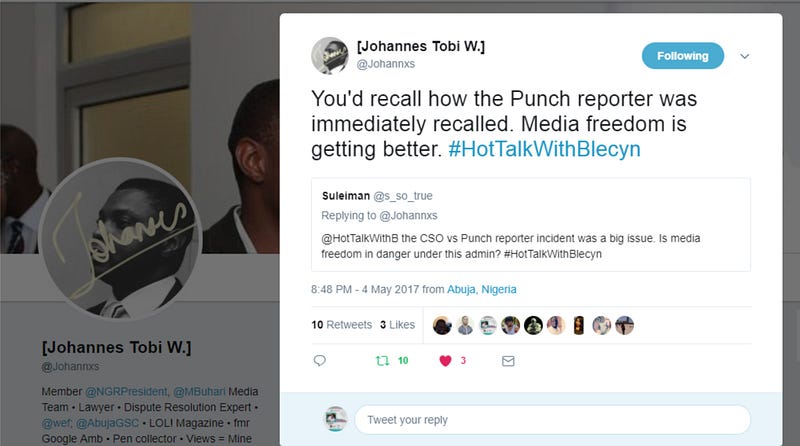The height and width of the screenshot is (446, 800).
Task: Click the red heart like icon
Action: [445, 361]
